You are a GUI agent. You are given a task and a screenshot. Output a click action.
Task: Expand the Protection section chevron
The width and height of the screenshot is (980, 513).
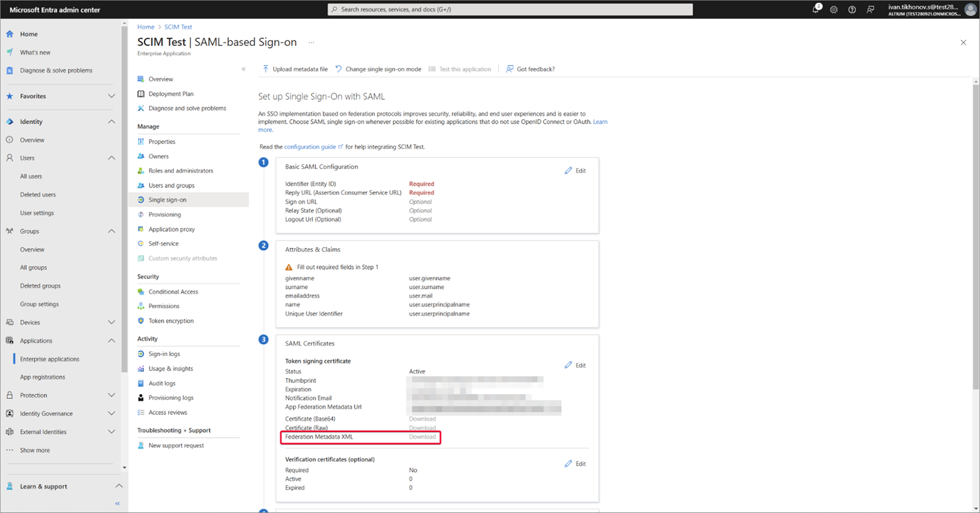click(111, 395)
